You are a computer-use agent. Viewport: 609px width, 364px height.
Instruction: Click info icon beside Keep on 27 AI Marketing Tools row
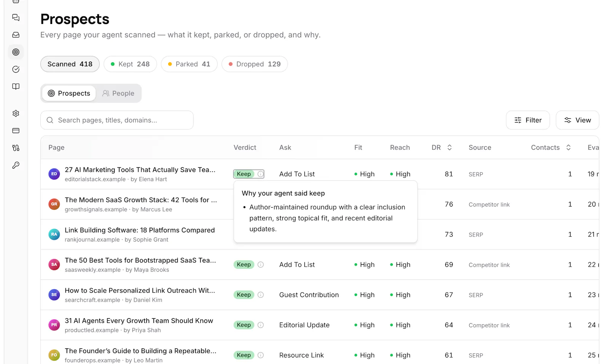tap(260, 174)
